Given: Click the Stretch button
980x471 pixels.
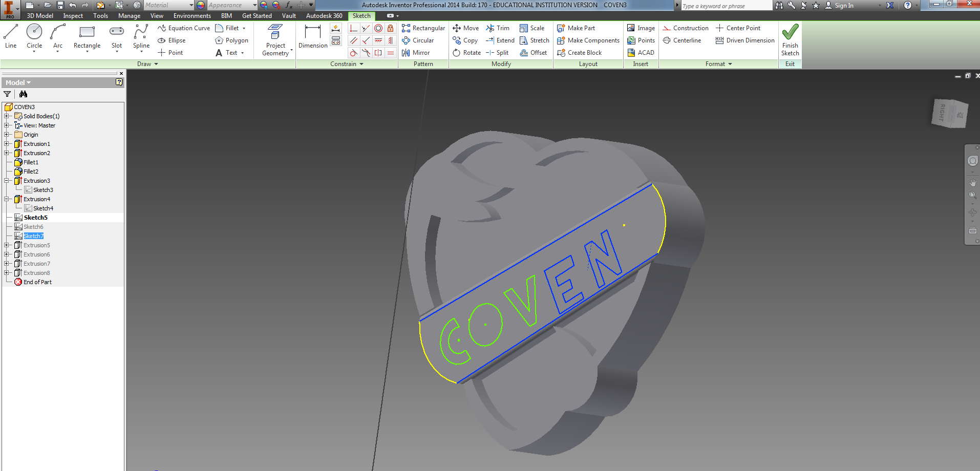Looking at the screenshot, I should pos(535,40).
